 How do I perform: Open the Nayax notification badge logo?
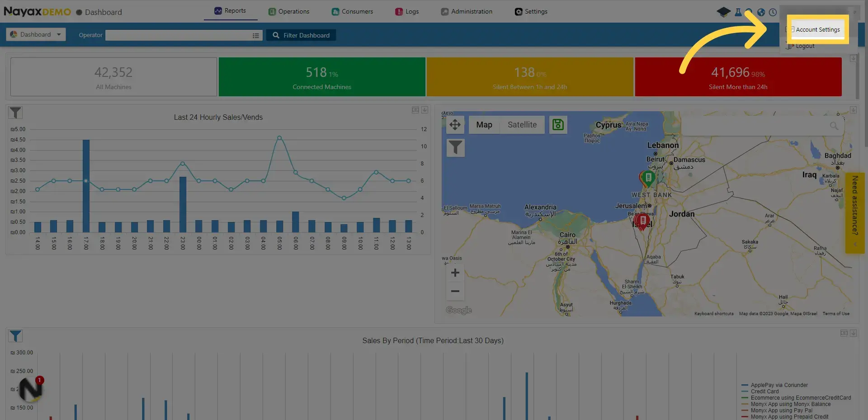(31, 389)
